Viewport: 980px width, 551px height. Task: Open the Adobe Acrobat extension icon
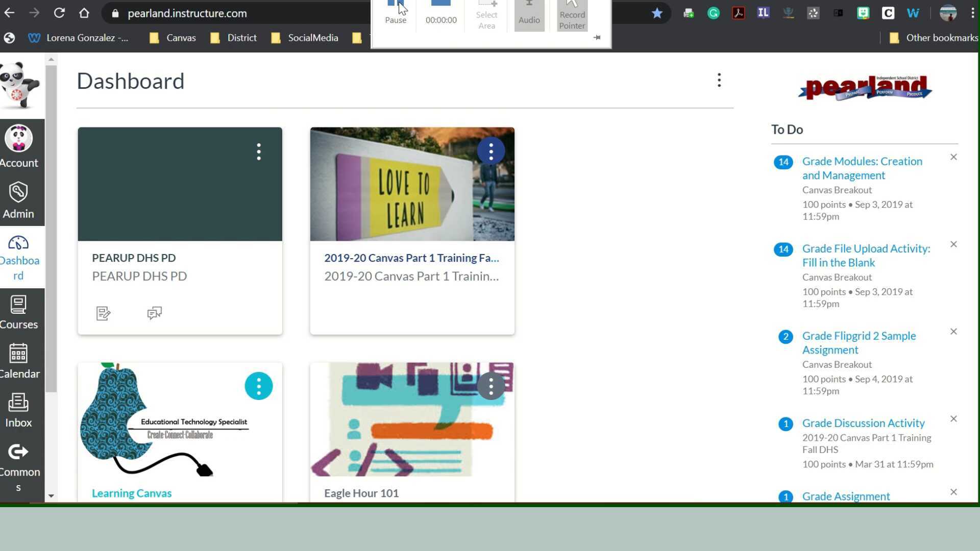739,13
